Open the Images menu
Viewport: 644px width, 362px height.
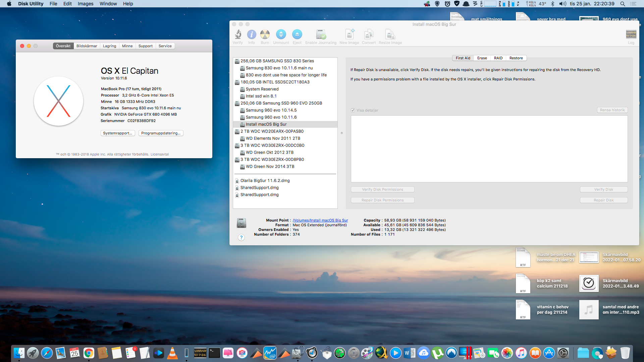(86, 4)
